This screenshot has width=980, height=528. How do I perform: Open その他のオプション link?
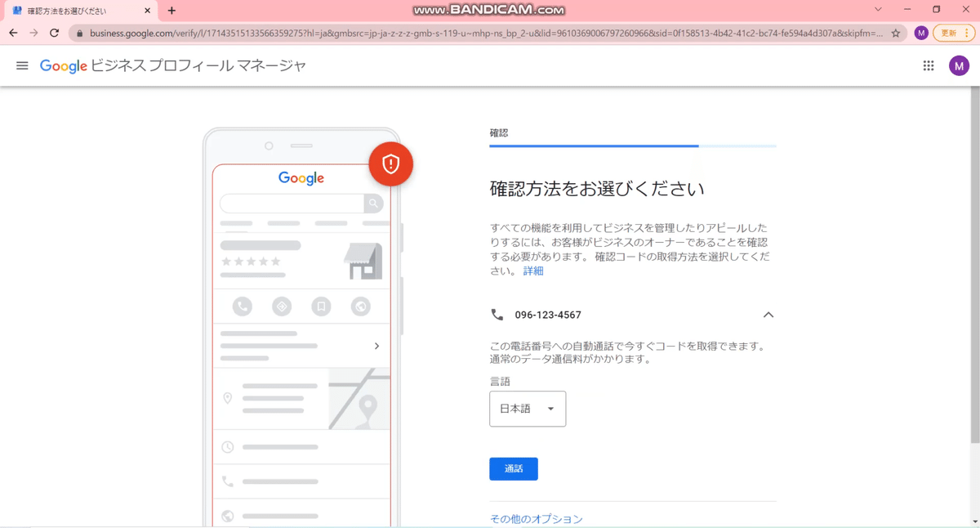537,519
